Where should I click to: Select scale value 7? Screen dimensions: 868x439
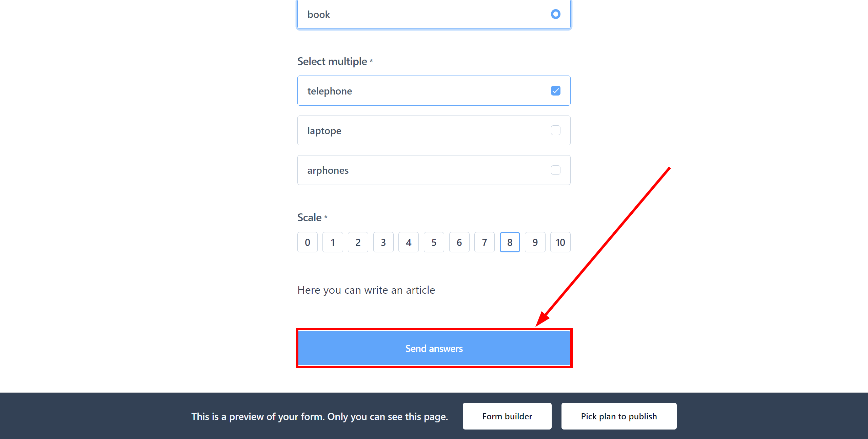click(x=484, y=242)
